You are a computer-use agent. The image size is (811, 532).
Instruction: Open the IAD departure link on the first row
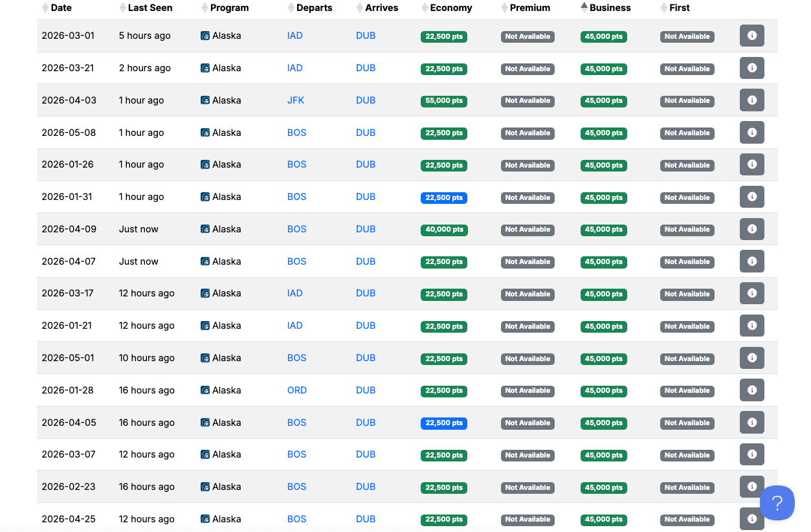click(294, 36)
